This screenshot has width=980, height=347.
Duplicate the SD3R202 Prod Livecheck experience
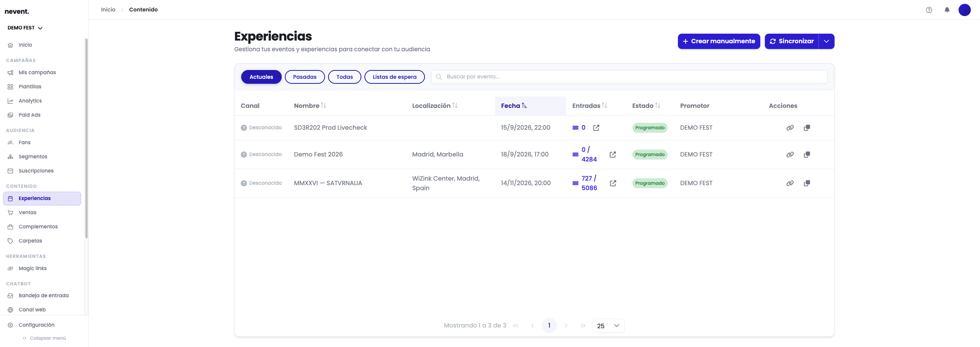[807, 128]
